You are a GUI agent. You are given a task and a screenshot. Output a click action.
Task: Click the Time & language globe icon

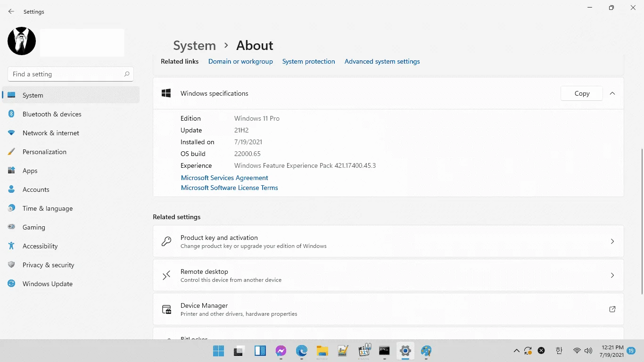pos(12,208)
